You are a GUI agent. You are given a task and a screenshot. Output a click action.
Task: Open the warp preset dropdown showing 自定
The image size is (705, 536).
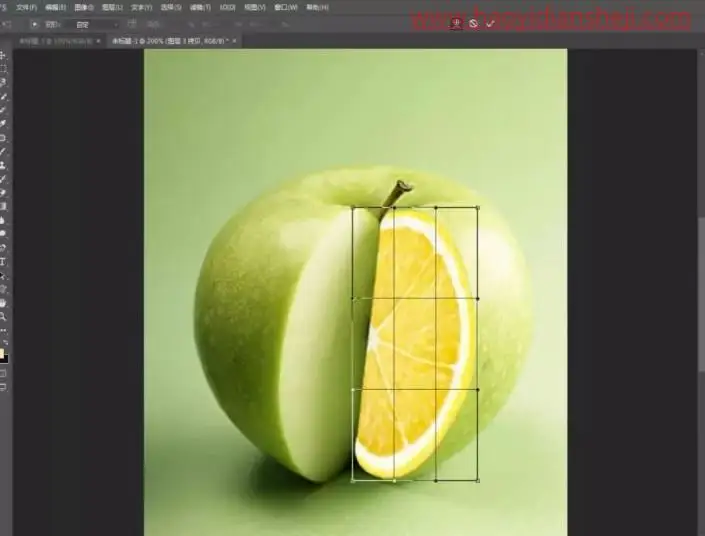94,25
